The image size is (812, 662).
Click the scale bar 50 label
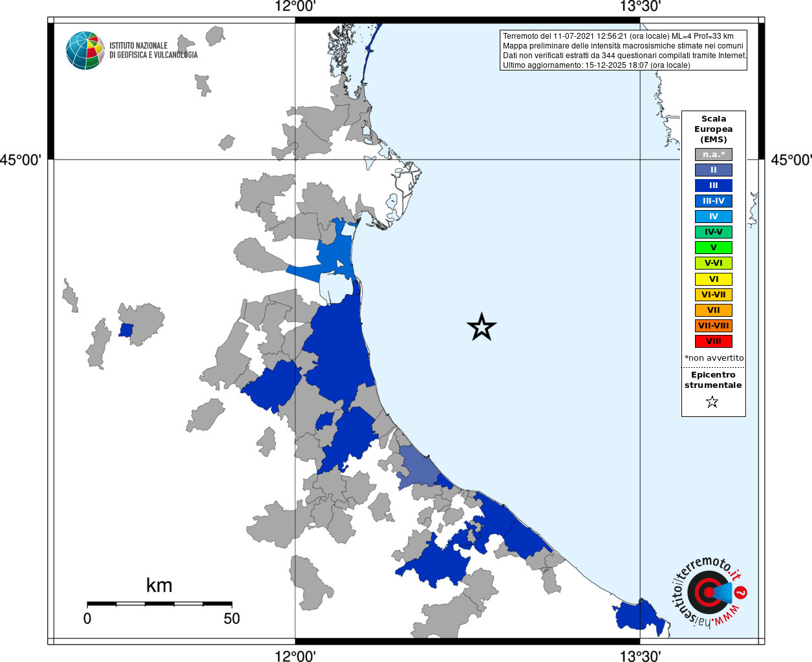click(x=231, y=619)
